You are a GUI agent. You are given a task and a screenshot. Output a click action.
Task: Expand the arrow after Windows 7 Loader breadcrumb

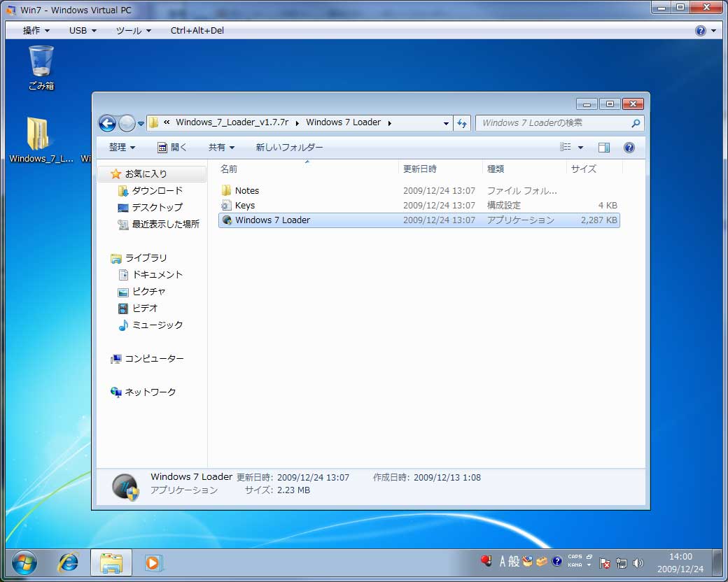pyautogui.click(x=389, y=123)
